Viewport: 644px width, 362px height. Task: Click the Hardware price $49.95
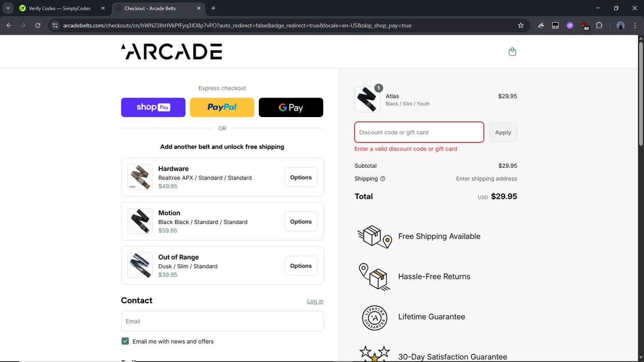[168, 186]
